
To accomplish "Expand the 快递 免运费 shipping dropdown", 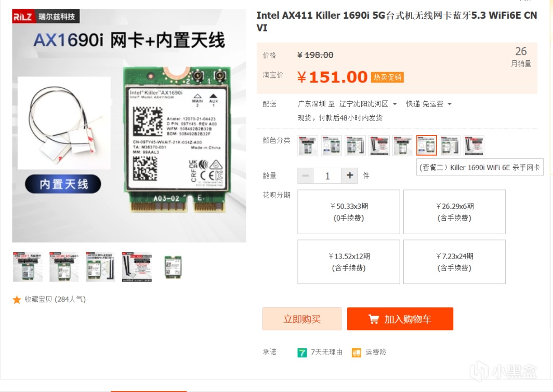I will click(429, 104).
